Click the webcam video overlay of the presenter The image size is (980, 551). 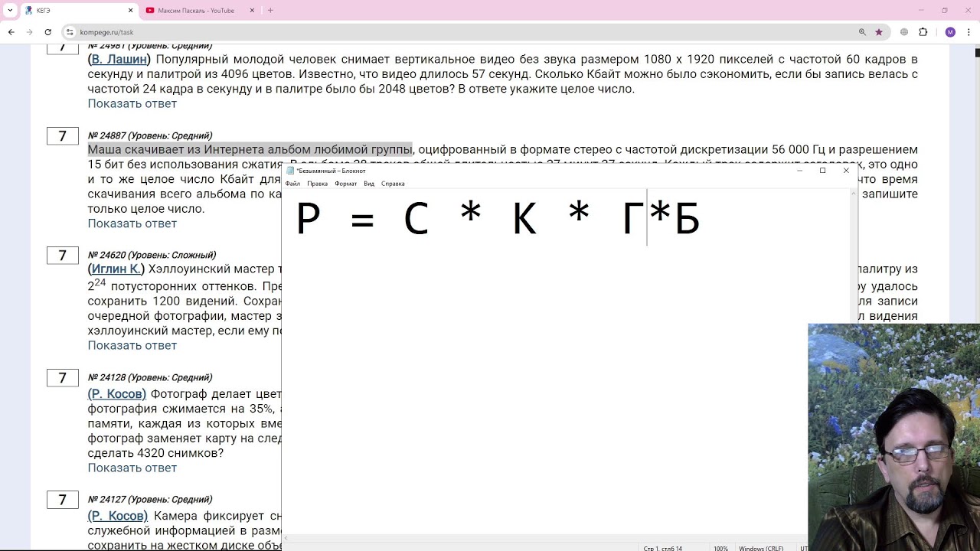coord(893,437)
